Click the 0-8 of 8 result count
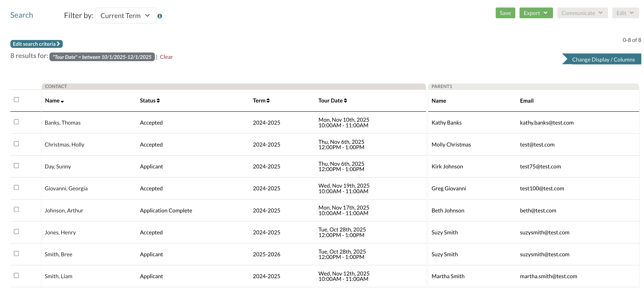The height and width of the screenshot is (293, 644). click(x=632, y=40)
